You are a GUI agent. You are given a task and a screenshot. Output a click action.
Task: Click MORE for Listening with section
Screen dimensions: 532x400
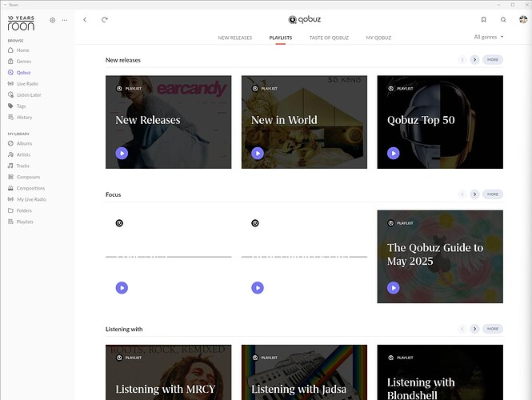[x=493, y=329]
